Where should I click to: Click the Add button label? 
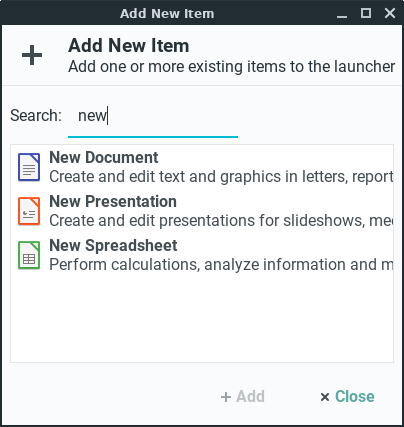coord(250,397)
